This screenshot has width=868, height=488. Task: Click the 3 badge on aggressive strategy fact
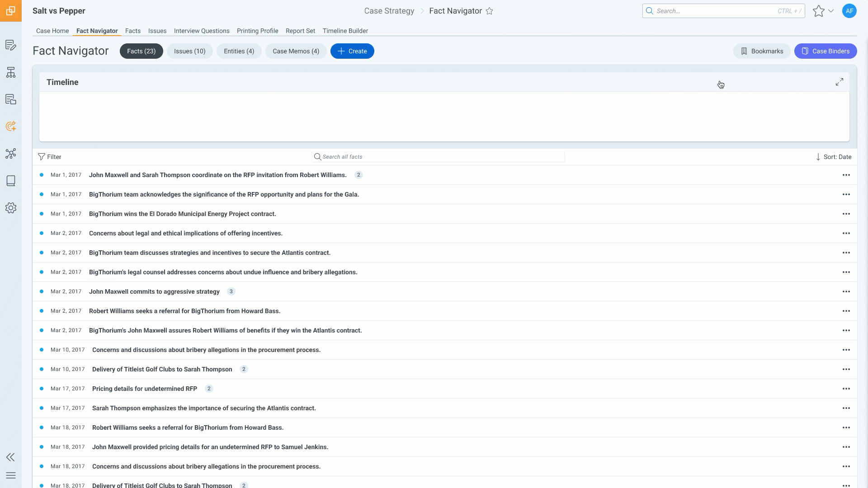(x=231, y=291)
